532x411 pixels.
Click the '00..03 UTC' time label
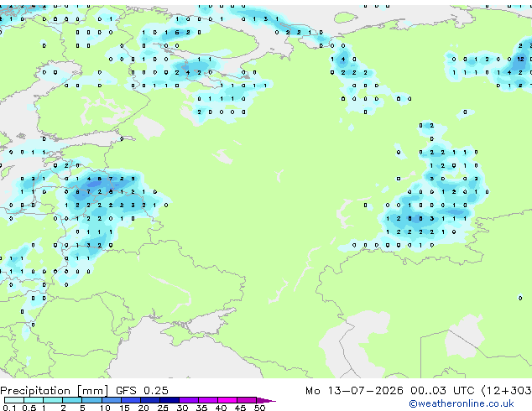(442, 391)
